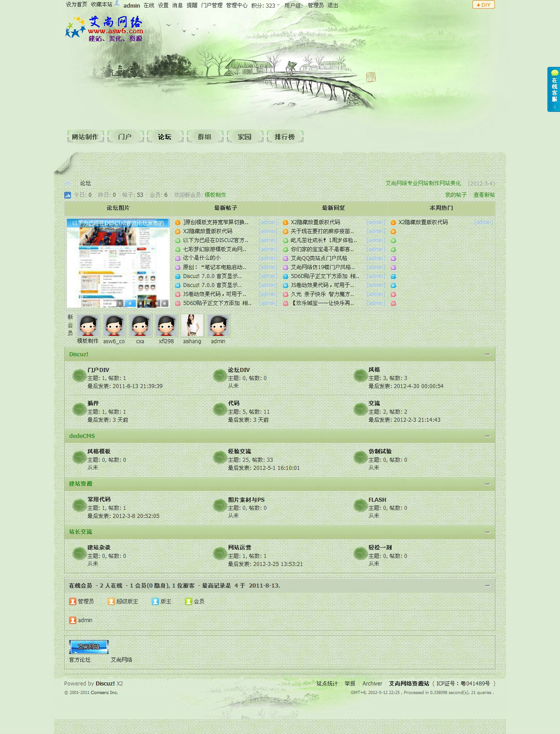Viewport: 560px width, 734px height.
Task: Open the 家园 nav tab
Action: [x=245, y=137]
